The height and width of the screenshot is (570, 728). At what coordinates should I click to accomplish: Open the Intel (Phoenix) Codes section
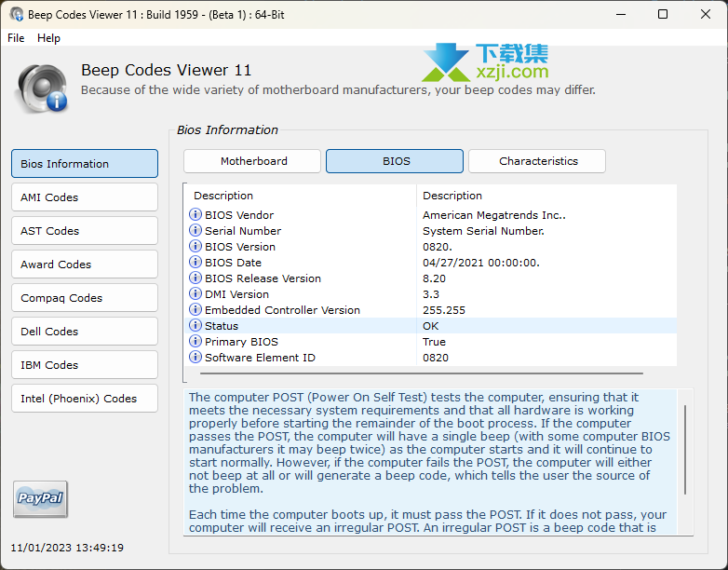coord(85,398)
